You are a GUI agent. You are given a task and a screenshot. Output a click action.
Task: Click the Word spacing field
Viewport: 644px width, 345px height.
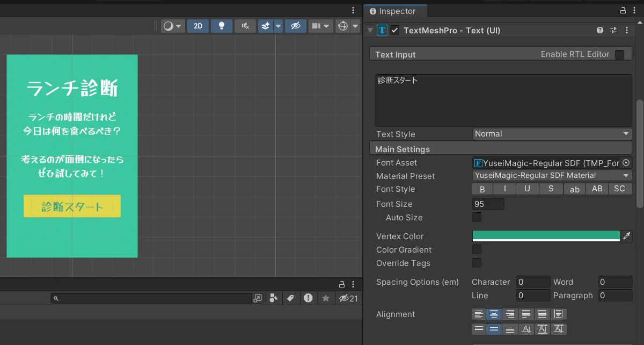pos(615,282)
